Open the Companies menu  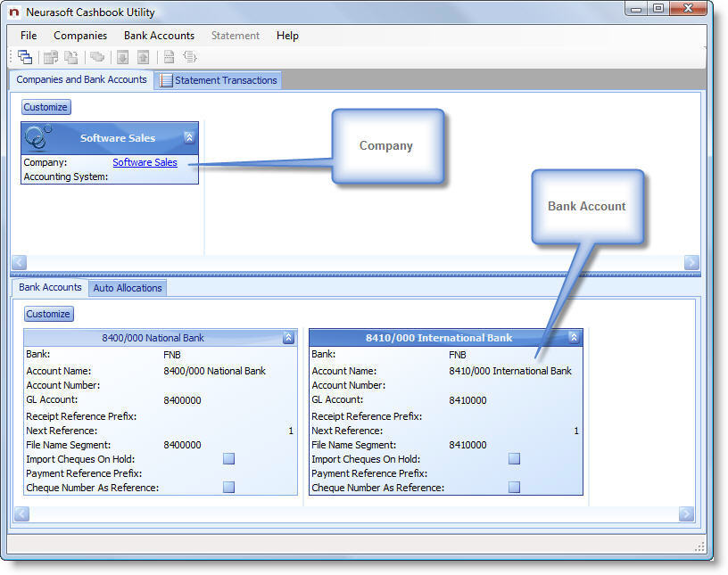80,36
